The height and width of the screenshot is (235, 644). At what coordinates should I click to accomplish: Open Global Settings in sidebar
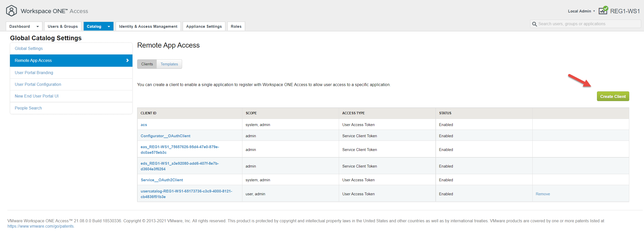(71, 48)
